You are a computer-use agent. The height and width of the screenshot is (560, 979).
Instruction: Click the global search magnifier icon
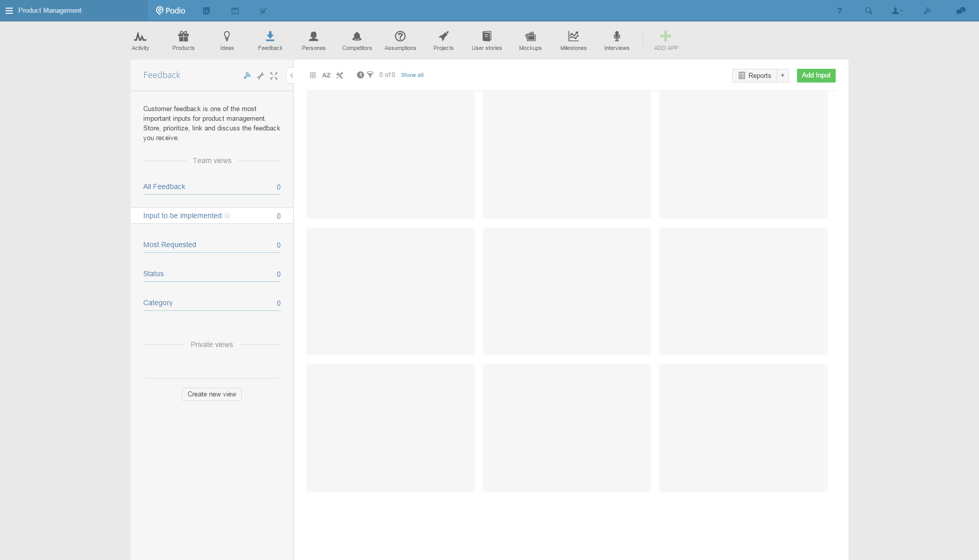point(868,11)
